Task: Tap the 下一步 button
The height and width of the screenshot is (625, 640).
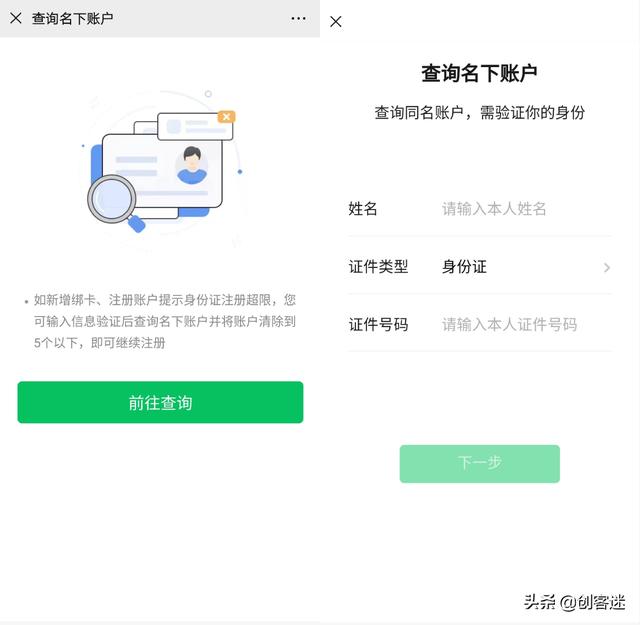Action: 480,464
